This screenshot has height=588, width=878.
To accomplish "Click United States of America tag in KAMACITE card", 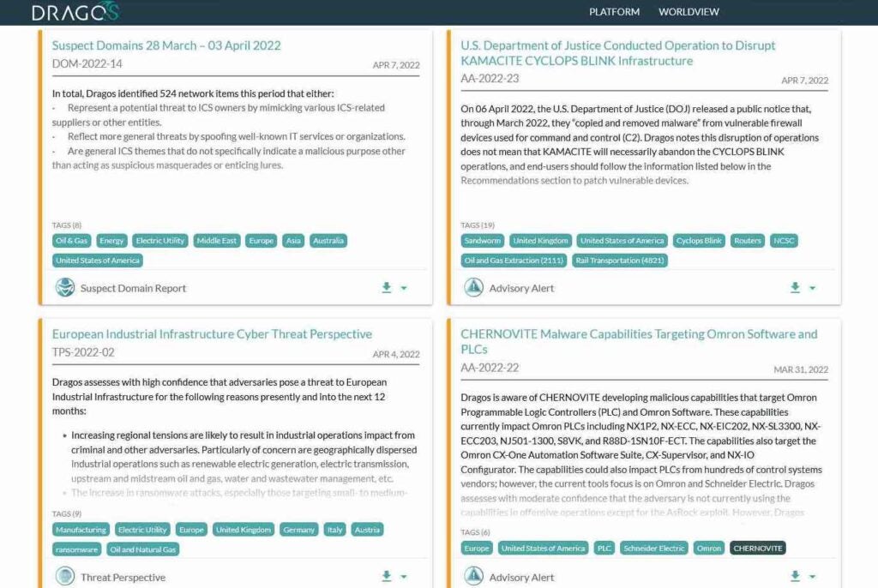I will [x=622, y=241].
